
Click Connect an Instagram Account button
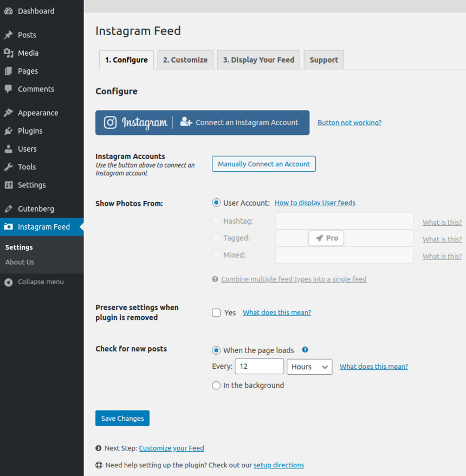202,122
